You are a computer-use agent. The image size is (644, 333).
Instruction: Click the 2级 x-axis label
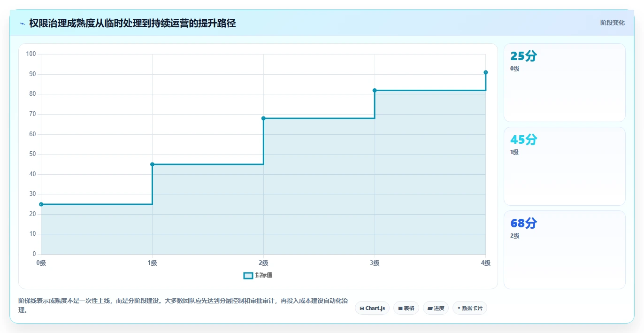pos(263,263)
